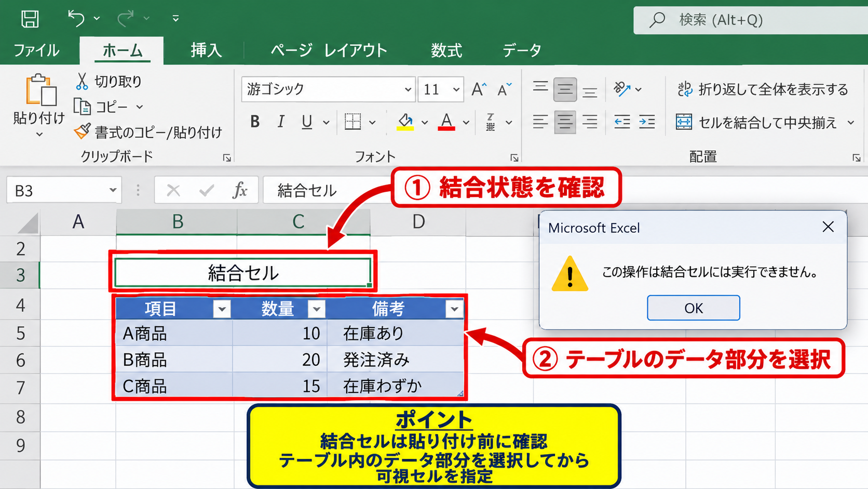
Task: Open the 項目 column filter dropdown
Action: (222, 309)
